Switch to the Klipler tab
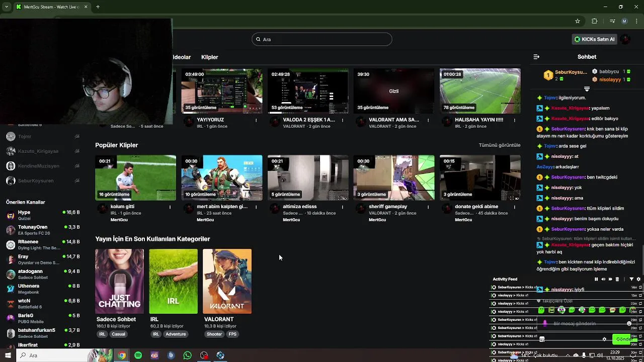The width and height of the screenshot is (644, 362). point(210,57)
